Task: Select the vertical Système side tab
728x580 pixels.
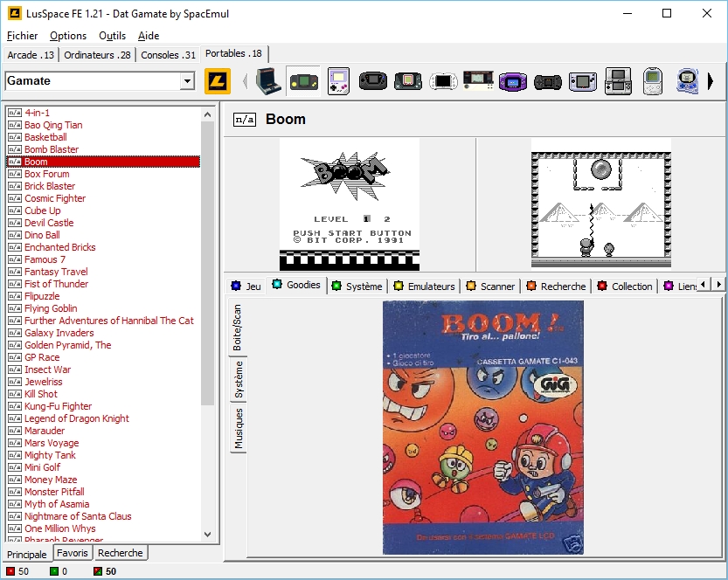Action: click(239, 380)
